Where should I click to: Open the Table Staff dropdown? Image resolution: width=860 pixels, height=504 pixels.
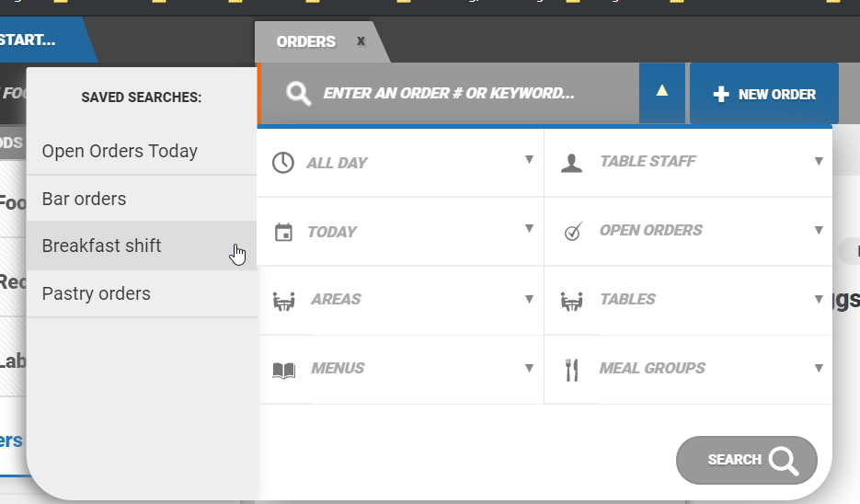point(818,161)
